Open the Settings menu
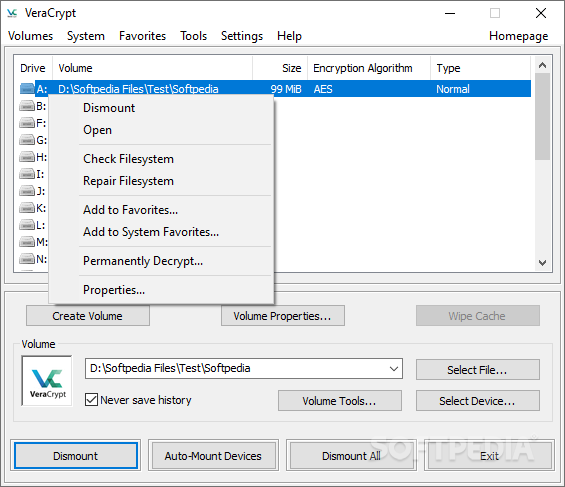 pos(242,36)
